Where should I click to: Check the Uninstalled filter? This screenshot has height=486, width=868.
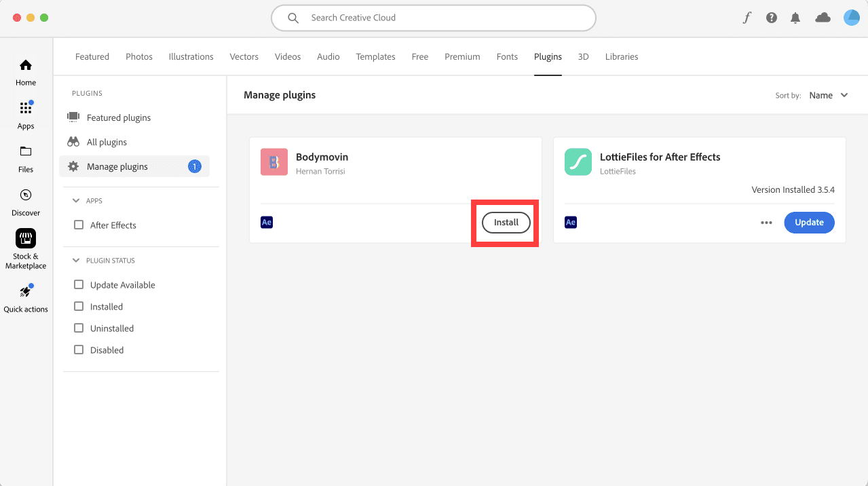(79, 329)
